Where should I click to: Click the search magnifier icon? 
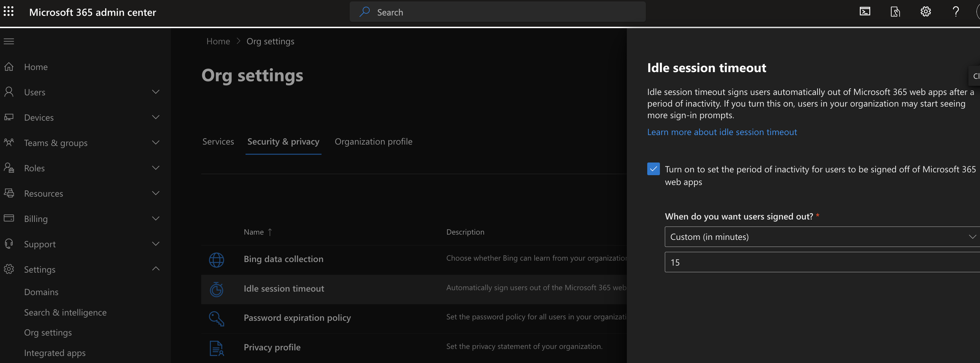364,12
